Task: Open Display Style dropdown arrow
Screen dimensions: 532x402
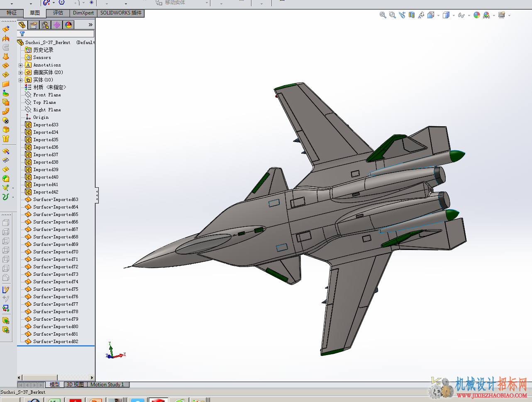Action: coord(454,15)
